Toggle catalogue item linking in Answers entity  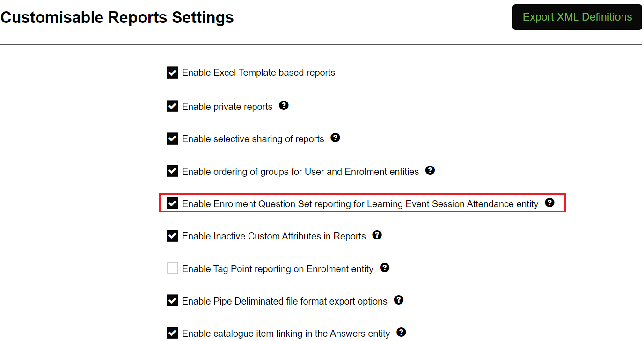coord(172,333)
